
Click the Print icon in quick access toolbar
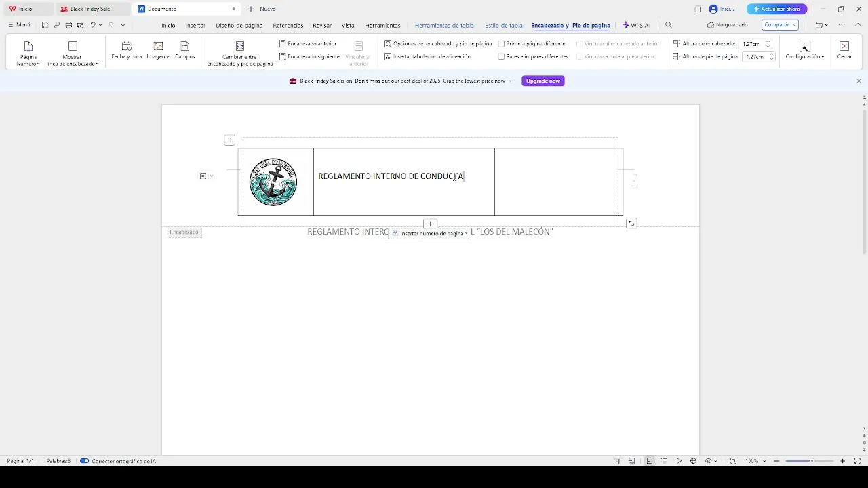pyautogui.click(x=68, y=25)
